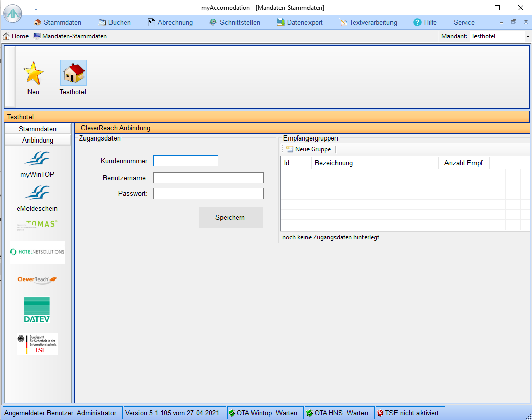The height and width of the screenshot is (420, 532).
Task: Select the Testhotel house icon
Action: pos(73,73)
